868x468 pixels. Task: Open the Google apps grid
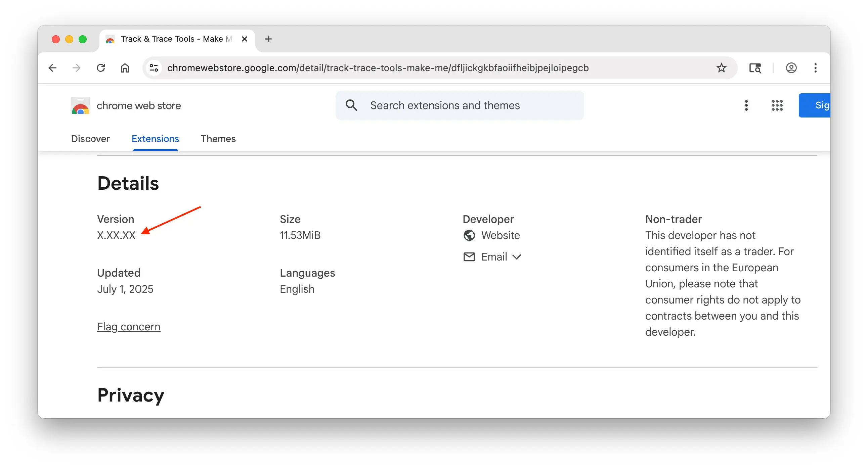777,105
